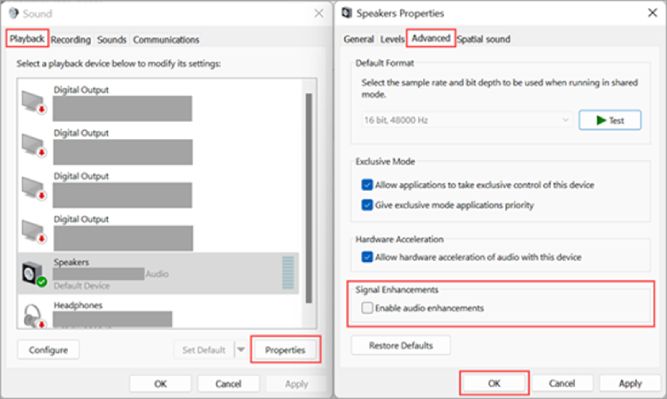This screenshot has height=399, width=667.
Task: Uncheck Allow applications to take exclusive control
Action: (x=367, y=185)
